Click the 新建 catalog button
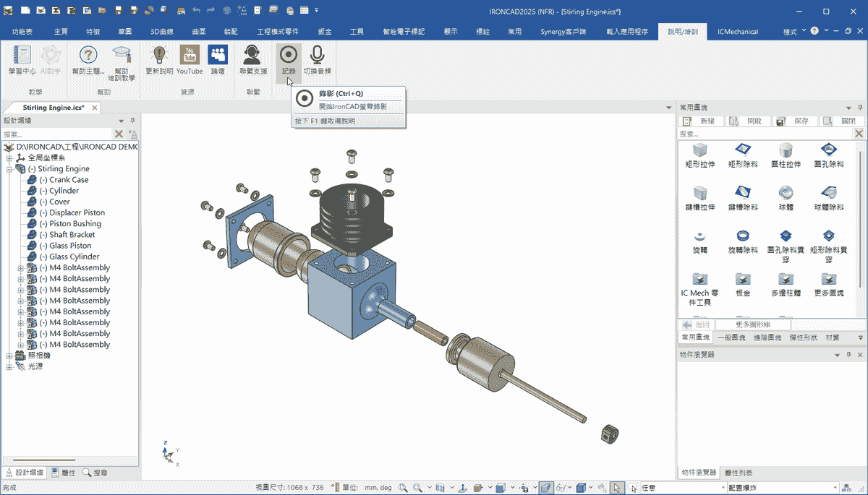This screenshot has height=495, width=868. click(x=701, y=121)
